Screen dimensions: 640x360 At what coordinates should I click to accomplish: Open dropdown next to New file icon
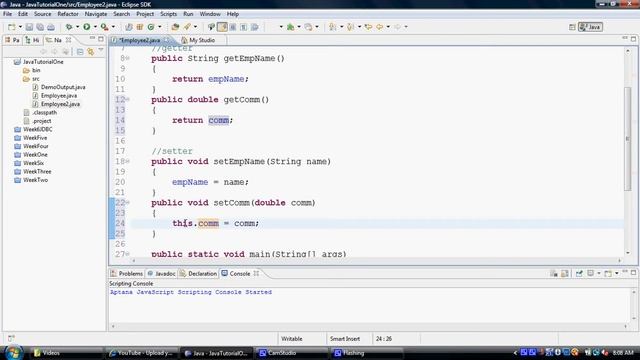tap(20, 27)
